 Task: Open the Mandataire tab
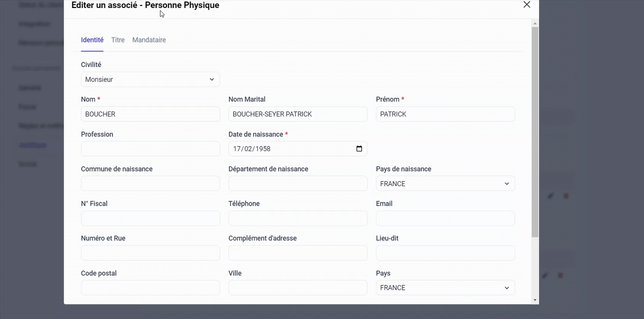coord(149,40)
